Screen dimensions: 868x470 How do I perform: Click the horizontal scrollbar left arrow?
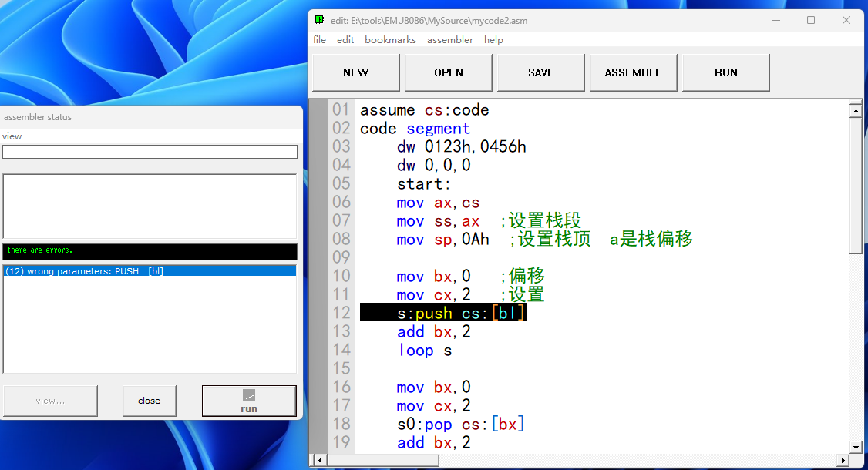[x=320, y=460]
